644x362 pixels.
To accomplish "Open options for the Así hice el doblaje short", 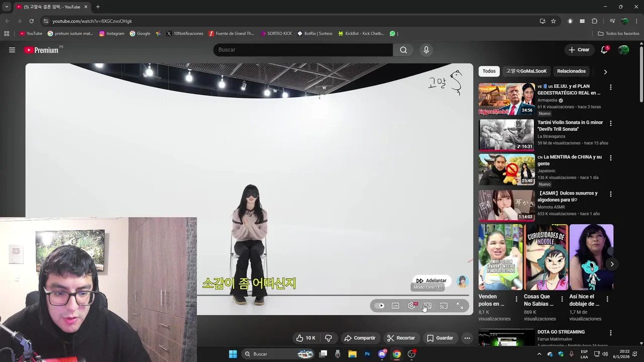I will [x=607, y=299].
